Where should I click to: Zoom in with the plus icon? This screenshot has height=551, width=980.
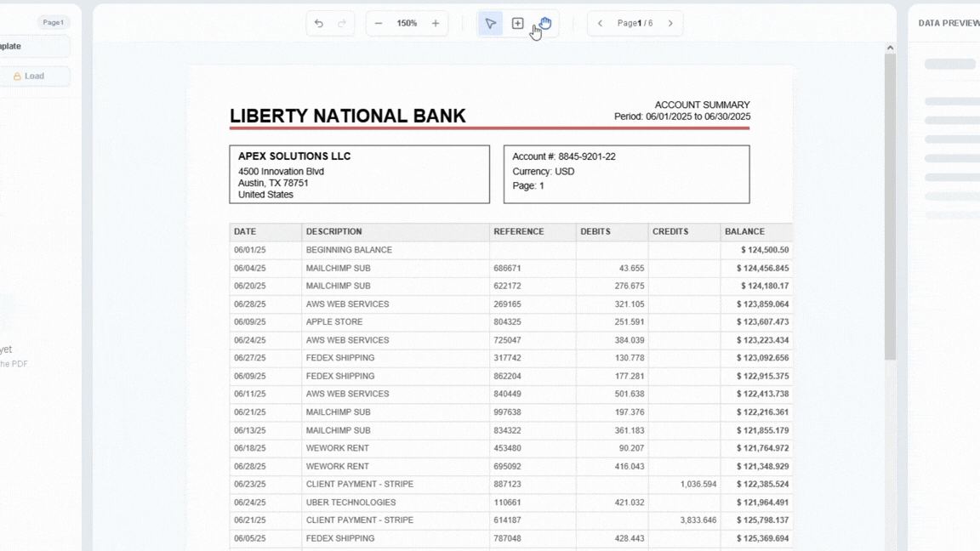click(x=436, y=24)
